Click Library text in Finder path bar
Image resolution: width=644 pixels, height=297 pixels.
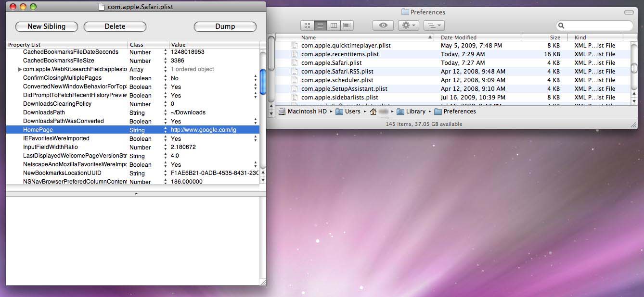(x=416, y=111)
